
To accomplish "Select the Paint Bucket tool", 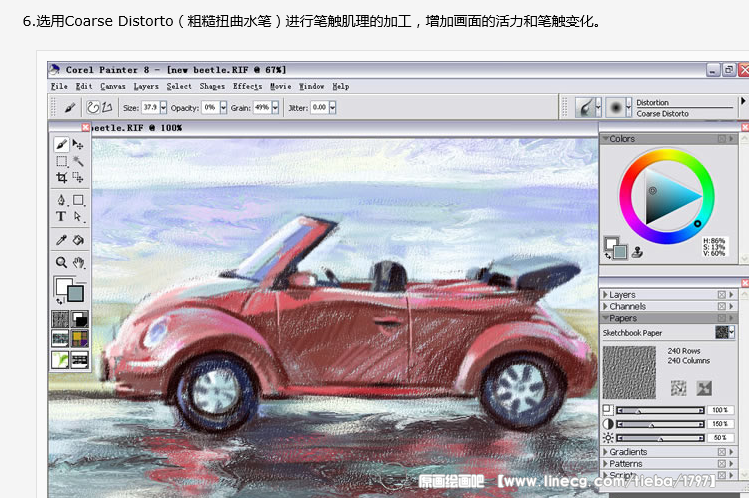I will pyautogui.click(x=78, y=240).
